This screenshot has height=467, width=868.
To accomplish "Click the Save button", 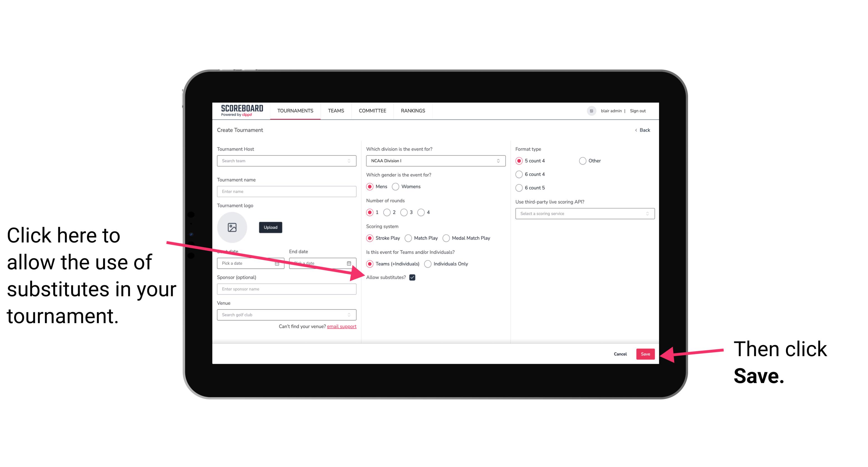I will pyautogui.click(x=645, y=354).
